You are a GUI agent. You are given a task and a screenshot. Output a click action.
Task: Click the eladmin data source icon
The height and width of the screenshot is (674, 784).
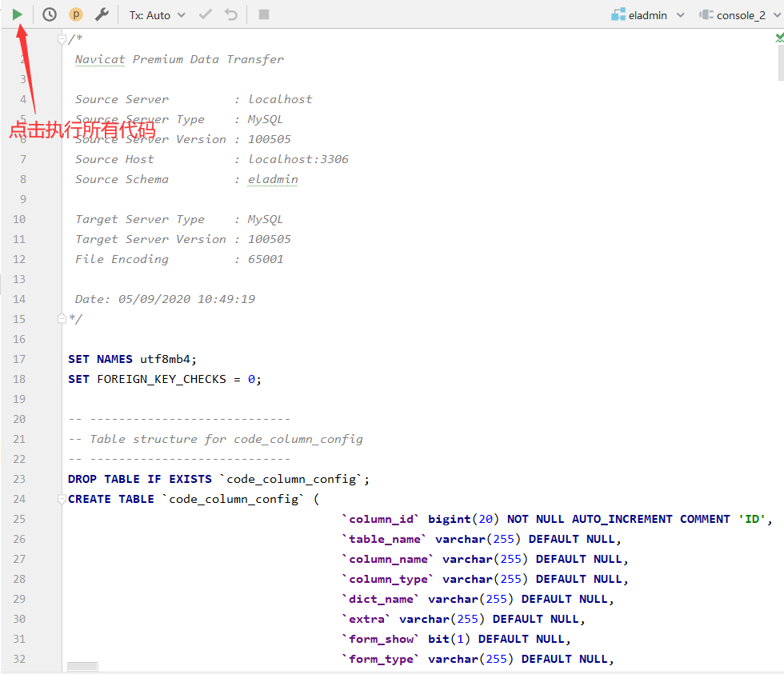coord(616,14)
